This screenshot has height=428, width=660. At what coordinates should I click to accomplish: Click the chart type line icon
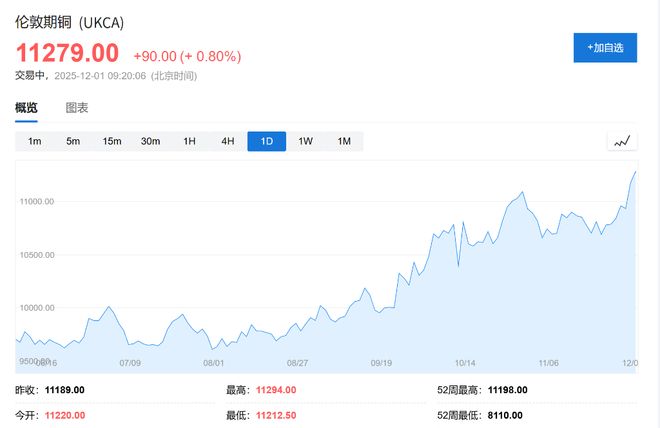[x=622, y=141]
